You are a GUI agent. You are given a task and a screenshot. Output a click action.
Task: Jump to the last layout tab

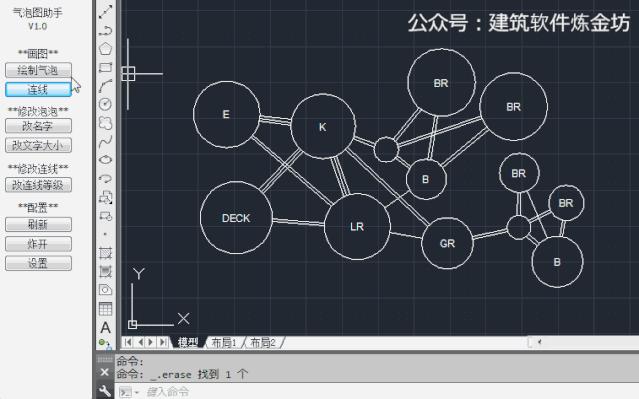tap(163, 342)
